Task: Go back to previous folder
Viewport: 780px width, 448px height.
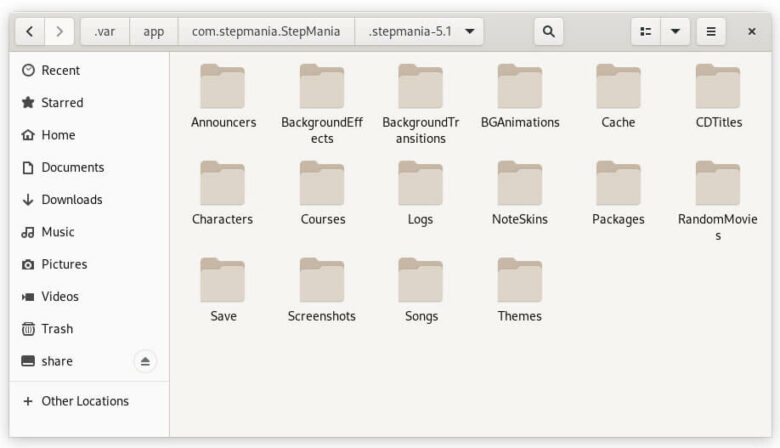Action: [x=30, y=31]
